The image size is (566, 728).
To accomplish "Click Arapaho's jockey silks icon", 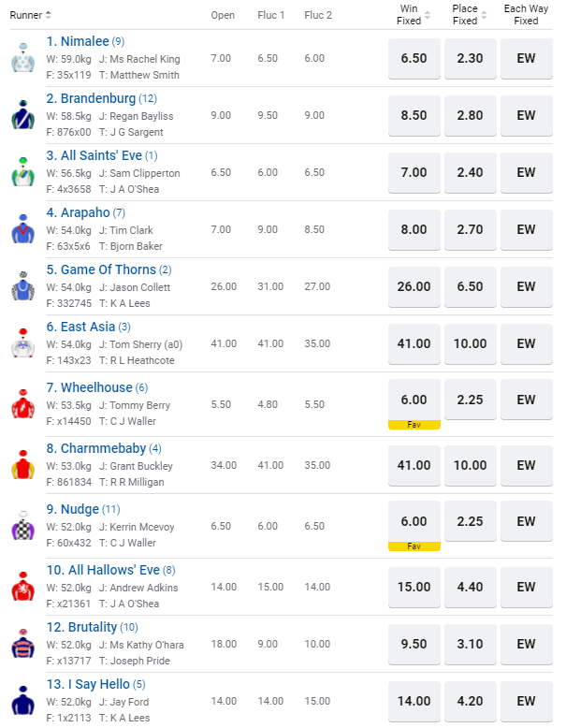I will (22, 229).
